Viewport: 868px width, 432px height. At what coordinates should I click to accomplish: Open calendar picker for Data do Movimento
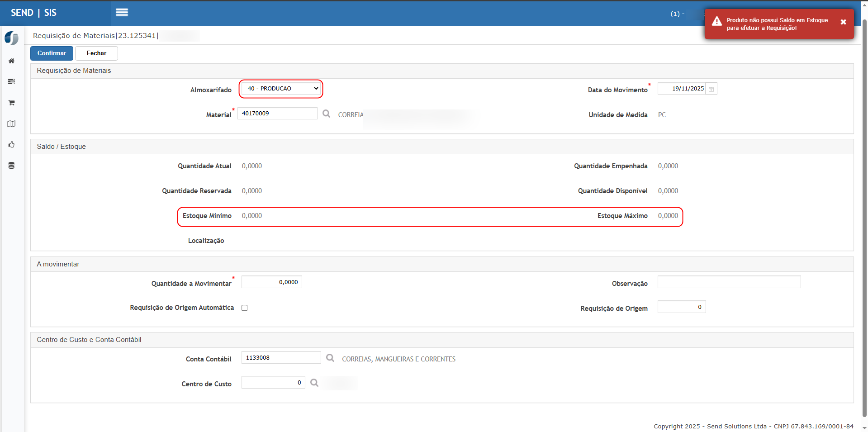click(x=711, y=89)
